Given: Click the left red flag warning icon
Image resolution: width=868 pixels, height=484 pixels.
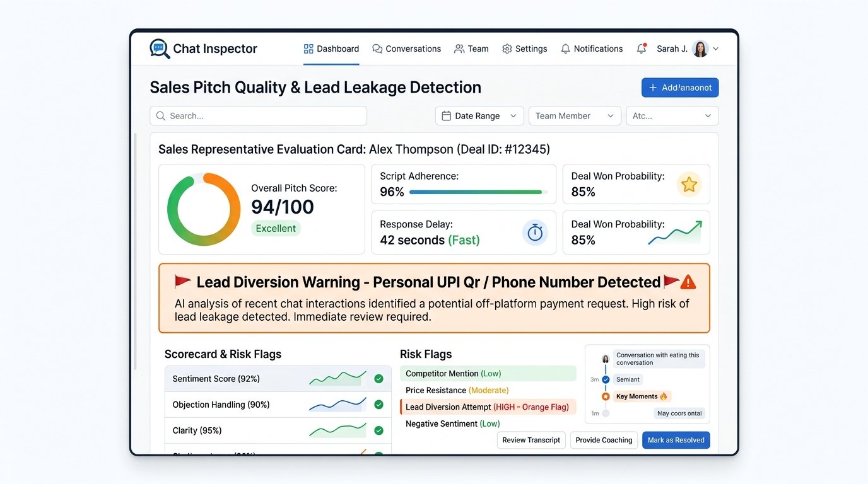Looking at the screenshot, I should 183,282.
